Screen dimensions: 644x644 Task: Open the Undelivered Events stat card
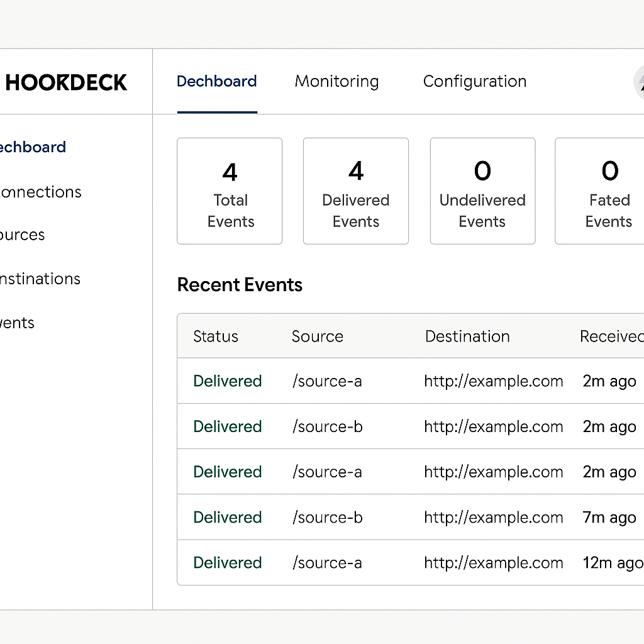(482, 191)
